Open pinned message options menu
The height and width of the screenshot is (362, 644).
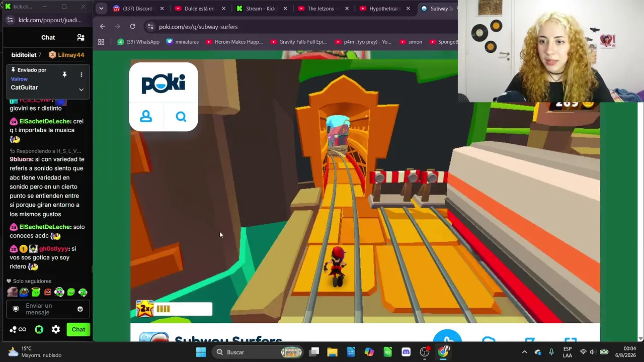81,75
